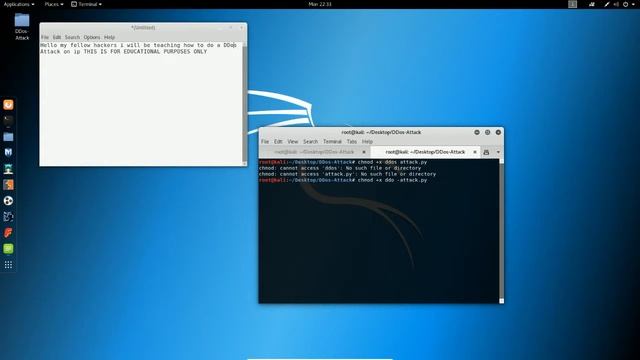Close the active second terminal tab
Screen dimensions: 640x360
point(475,152)
